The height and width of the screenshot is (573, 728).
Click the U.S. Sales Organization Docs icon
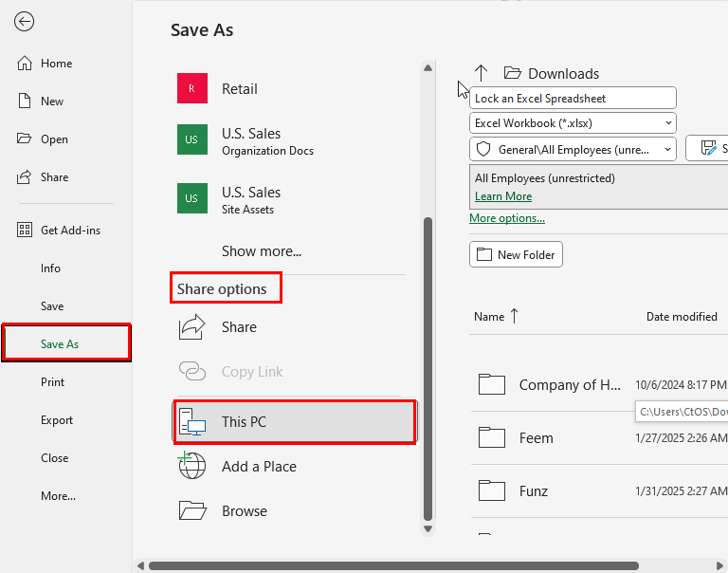192,139
